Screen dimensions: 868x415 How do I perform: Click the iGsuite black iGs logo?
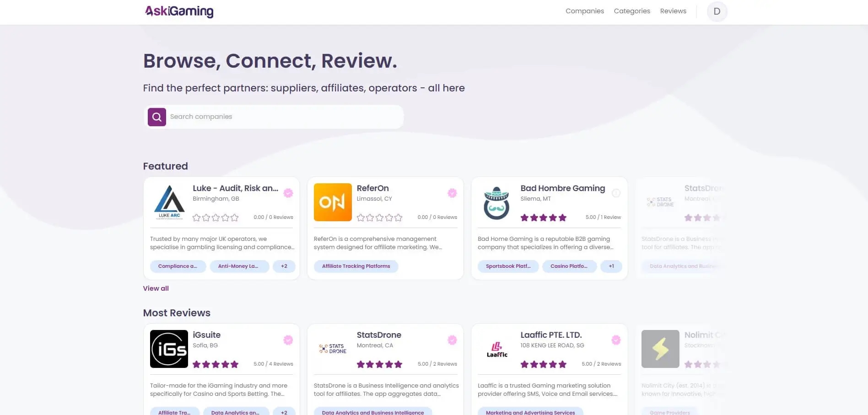point(169,349)
